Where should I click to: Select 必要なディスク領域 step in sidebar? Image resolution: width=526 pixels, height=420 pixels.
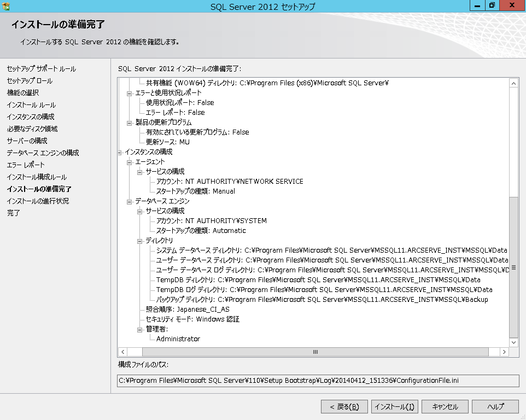[32, 129]
